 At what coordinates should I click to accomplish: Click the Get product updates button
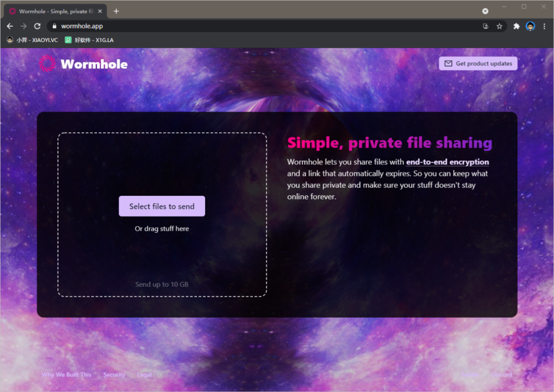(478, 64)
